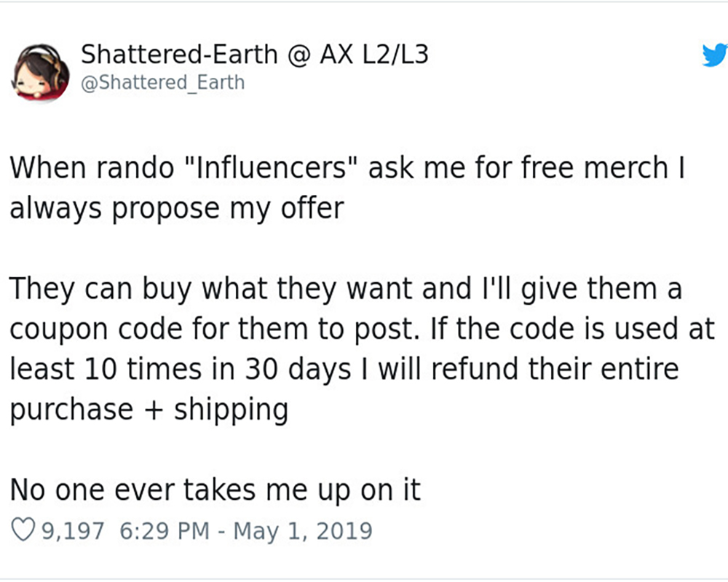The height and width of the screenshot is (582, 728).
Task: Click "No one ever takes me up on it"
Action: pos(215,490)
